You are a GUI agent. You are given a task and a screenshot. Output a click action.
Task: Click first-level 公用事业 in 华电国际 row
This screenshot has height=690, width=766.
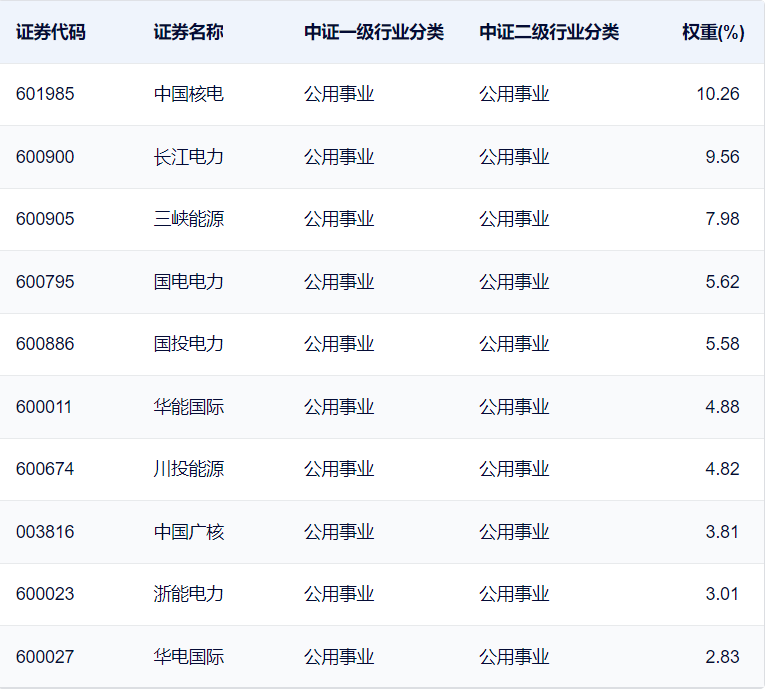(339, 657)
